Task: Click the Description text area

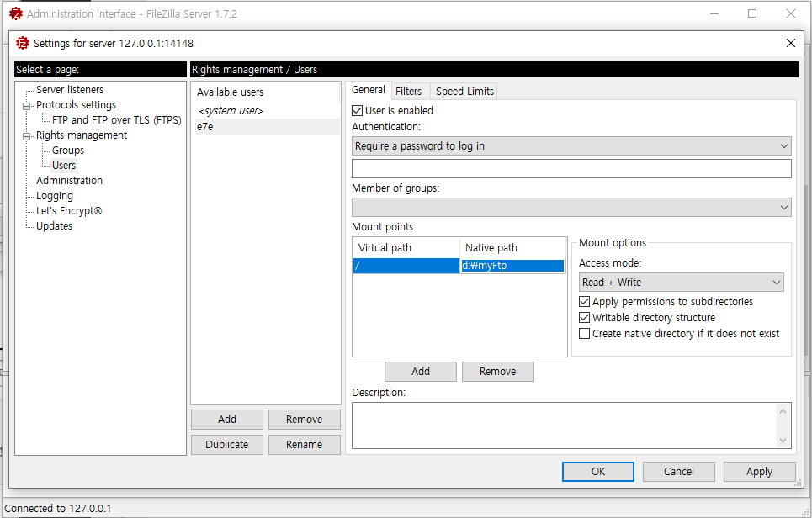Action: coord(565,425)
